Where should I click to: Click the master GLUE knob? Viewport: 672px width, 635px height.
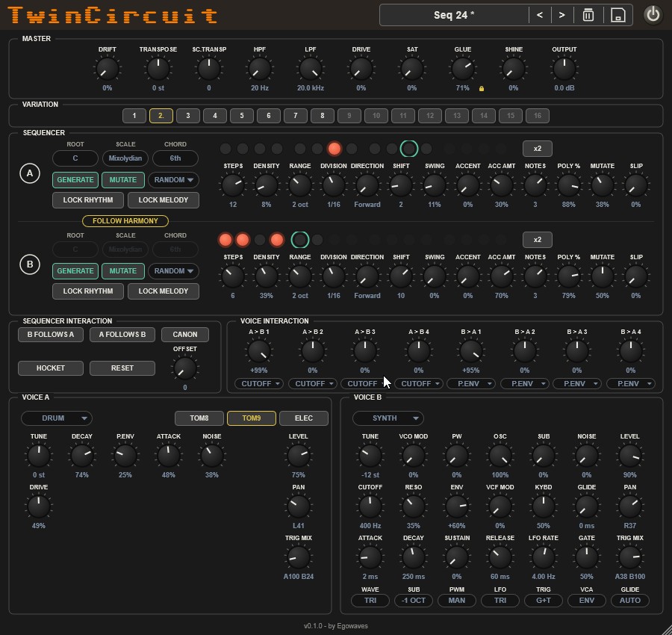click(x=463, y=69)
